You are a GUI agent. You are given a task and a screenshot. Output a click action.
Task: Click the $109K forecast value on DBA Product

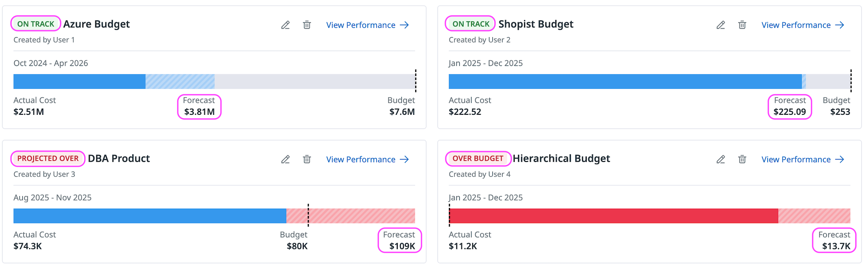(x=402, y=246)
